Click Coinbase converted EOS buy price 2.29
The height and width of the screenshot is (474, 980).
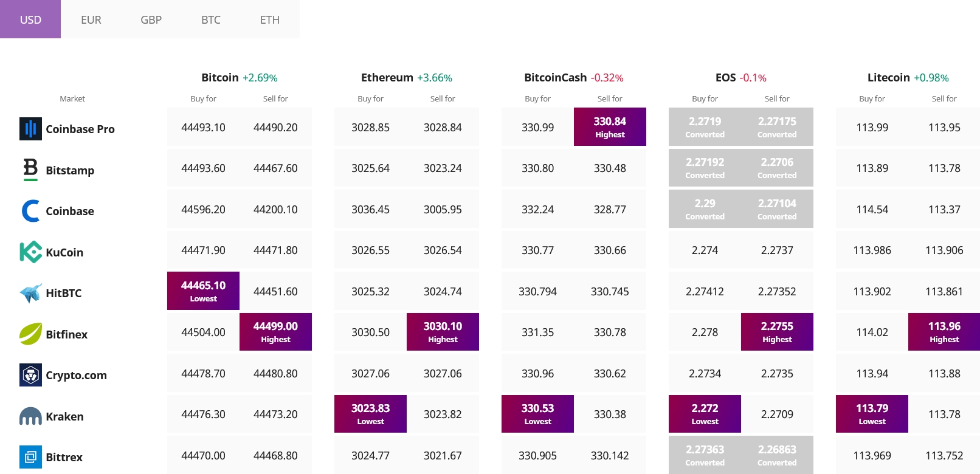tap(705, 209)
